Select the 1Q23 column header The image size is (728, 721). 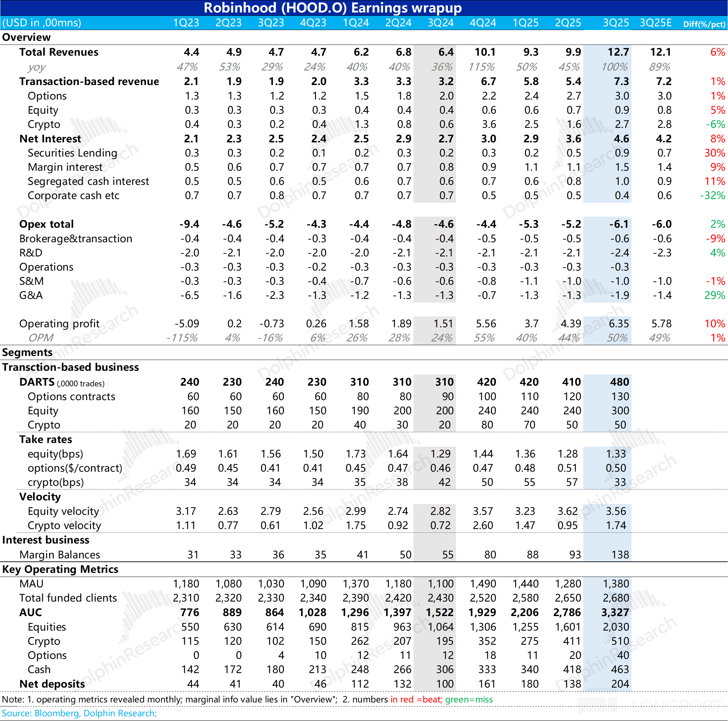coord(186,23)
